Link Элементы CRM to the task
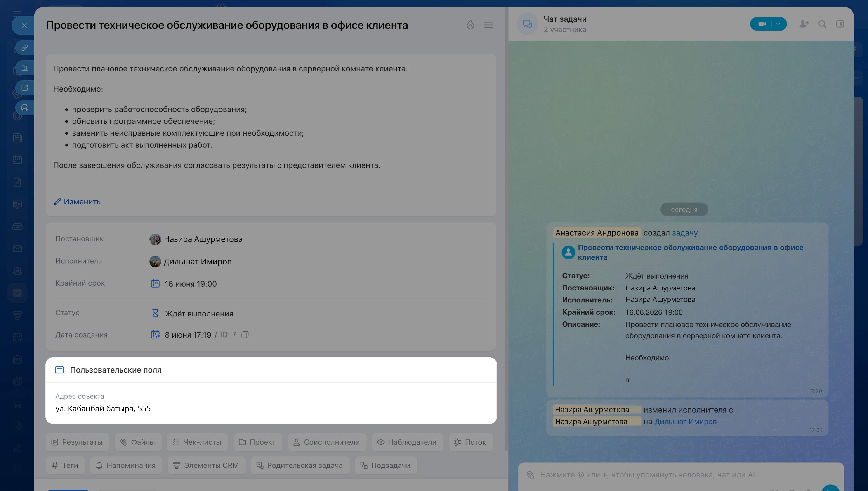 click(206, 466)
